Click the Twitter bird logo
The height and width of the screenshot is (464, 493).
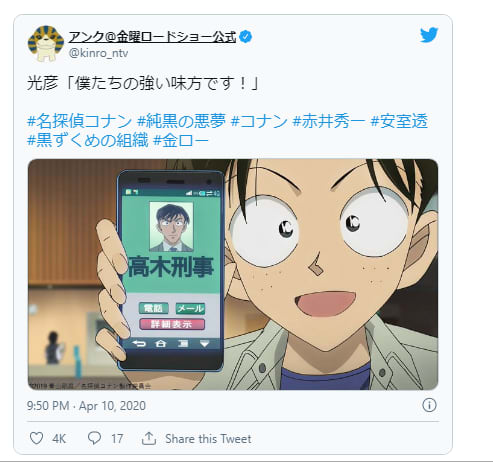coord(429,35)
